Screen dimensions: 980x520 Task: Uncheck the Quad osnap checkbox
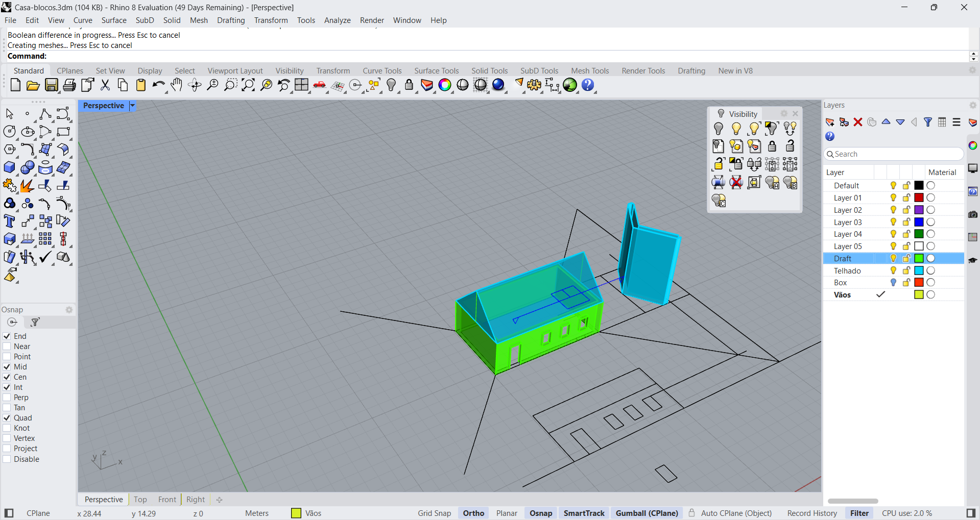point(7,418)
